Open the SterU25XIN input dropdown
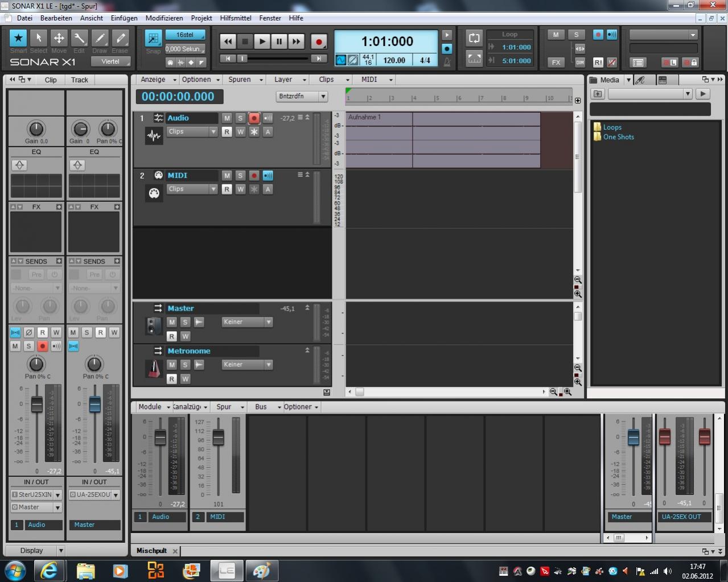Viewport: 728px width, 582px height. coord(36,495)
